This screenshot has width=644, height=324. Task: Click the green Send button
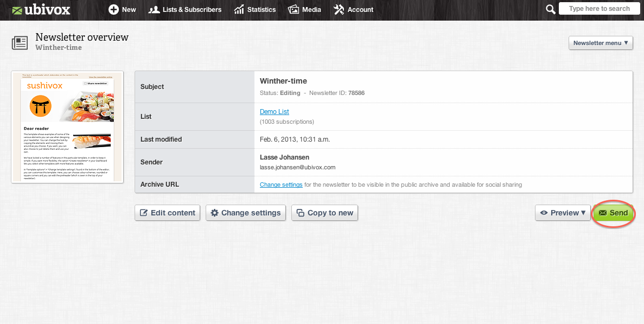coord(614,213)
